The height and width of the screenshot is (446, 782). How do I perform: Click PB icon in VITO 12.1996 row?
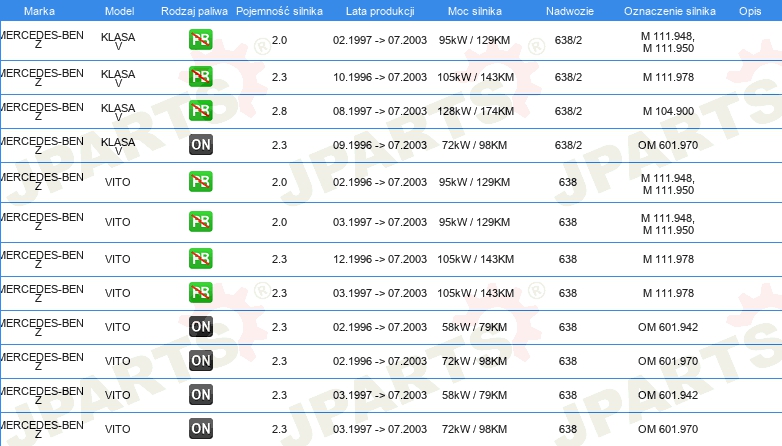[x=200, y=258]
